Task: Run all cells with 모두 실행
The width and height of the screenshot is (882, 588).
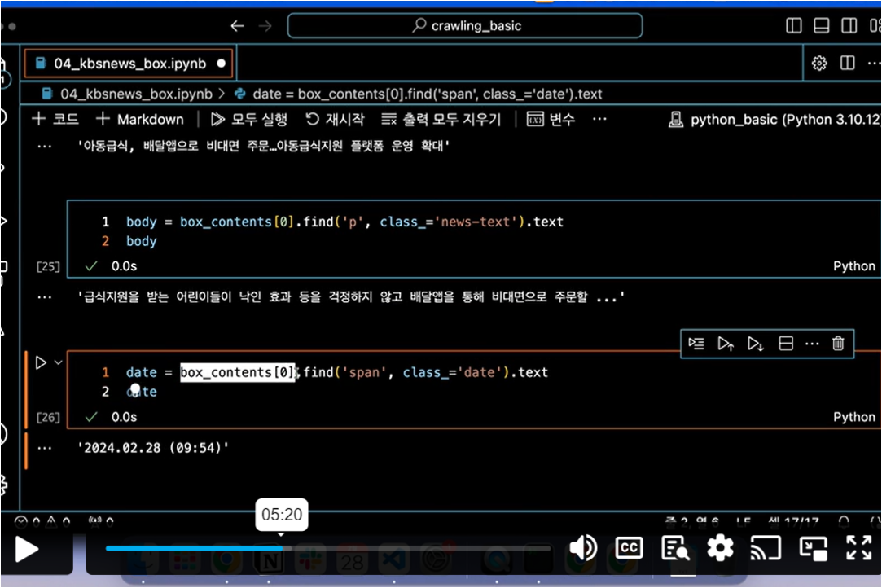Action: point(249,119)
